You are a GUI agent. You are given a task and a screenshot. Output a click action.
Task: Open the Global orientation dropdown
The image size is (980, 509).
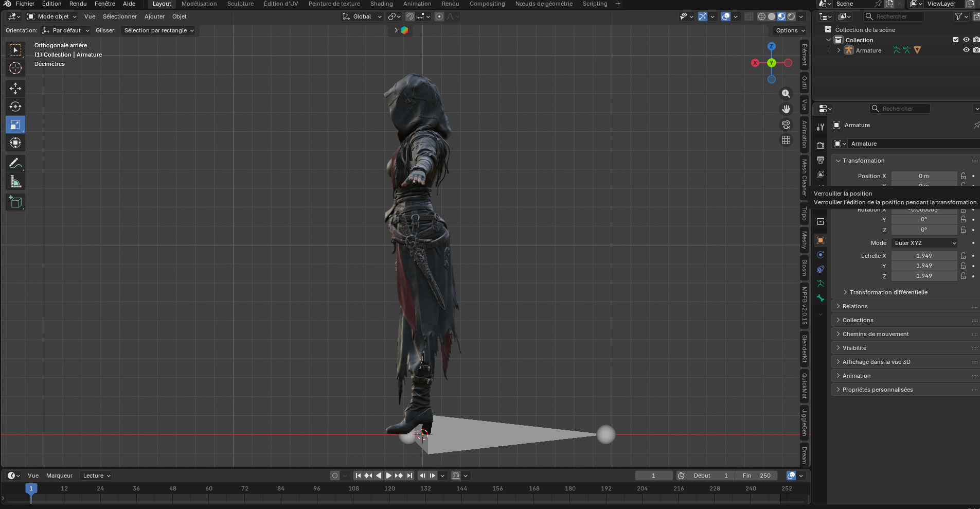click(x=362, y=16)
